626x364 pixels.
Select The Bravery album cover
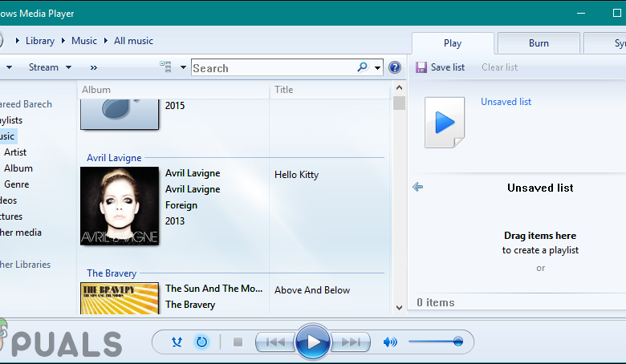coord(120,298)
